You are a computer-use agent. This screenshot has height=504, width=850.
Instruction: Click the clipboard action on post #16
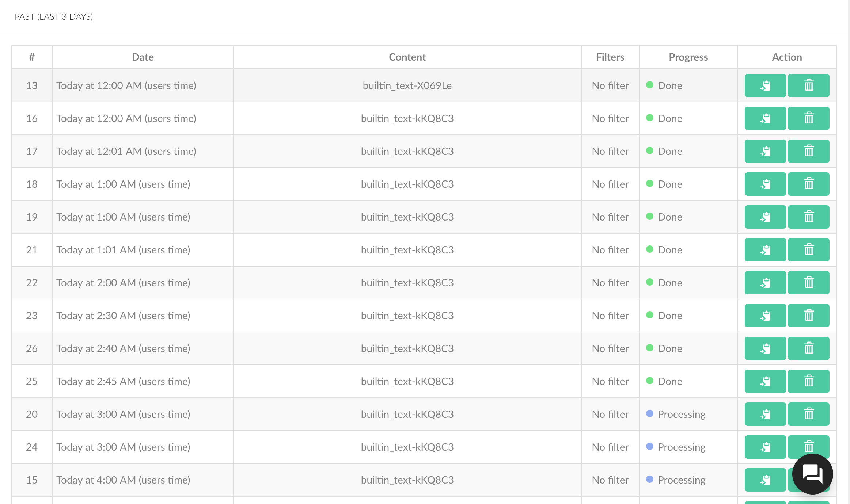pyautogui.click(x=765, y=118)
